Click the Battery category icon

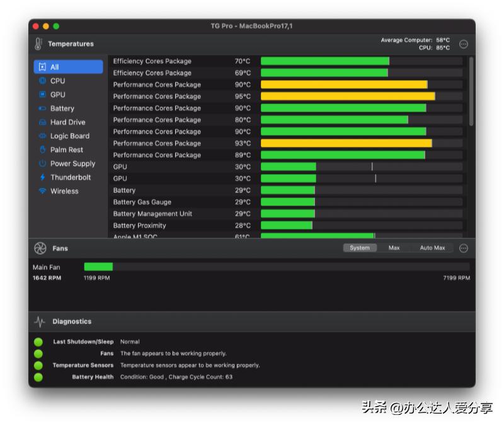[42, 108]
